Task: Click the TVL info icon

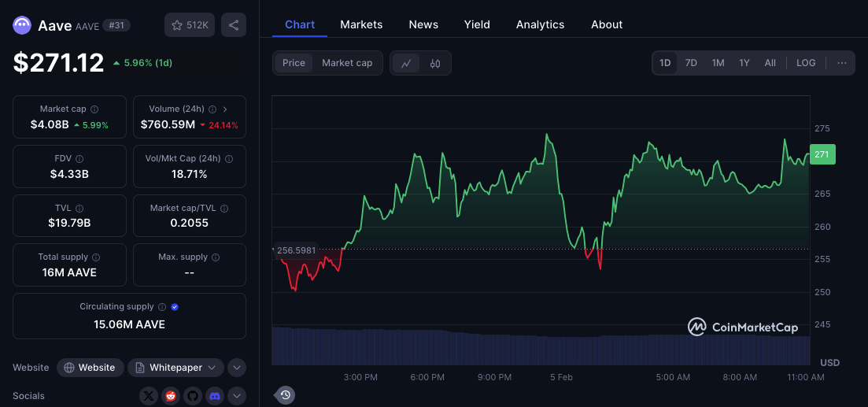Action: pyautogui.click(x=79, y=208)
